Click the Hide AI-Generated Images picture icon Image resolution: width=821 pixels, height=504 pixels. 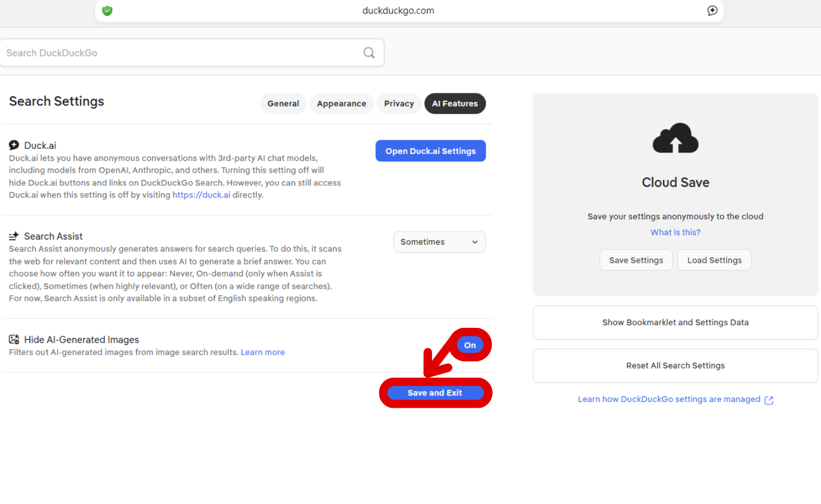click(x=14, y=339)
